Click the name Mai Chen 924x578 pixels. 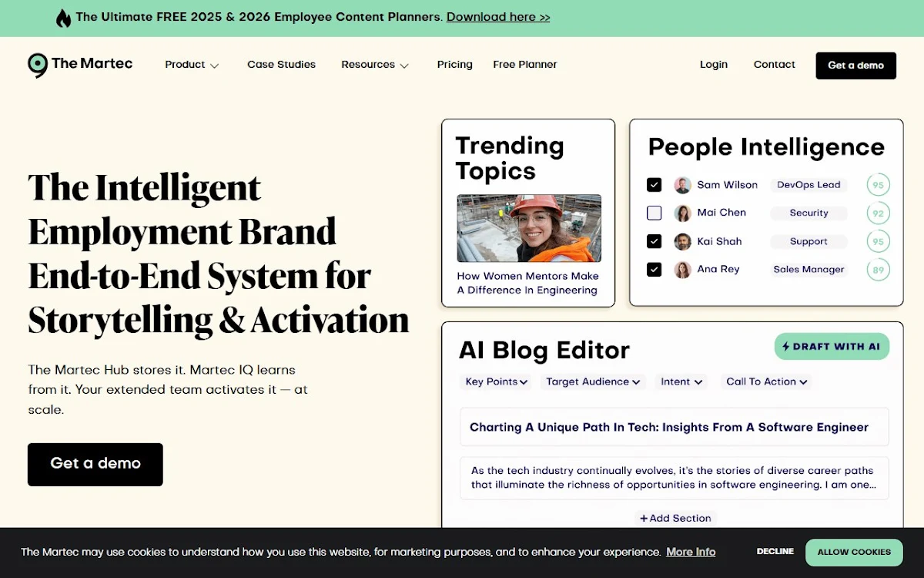pos(721,213)
